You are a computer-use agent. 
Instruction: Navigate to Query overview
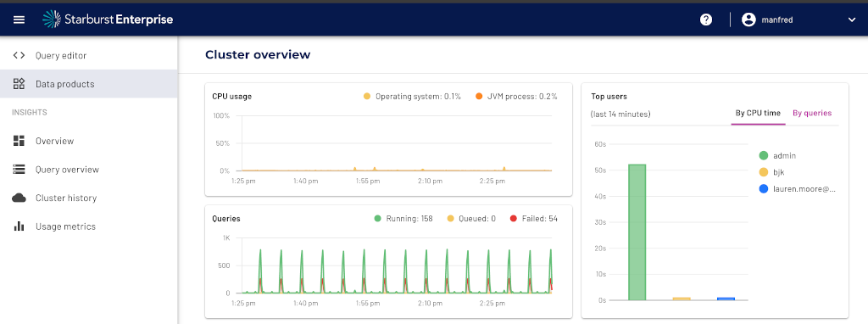point(88,170)
